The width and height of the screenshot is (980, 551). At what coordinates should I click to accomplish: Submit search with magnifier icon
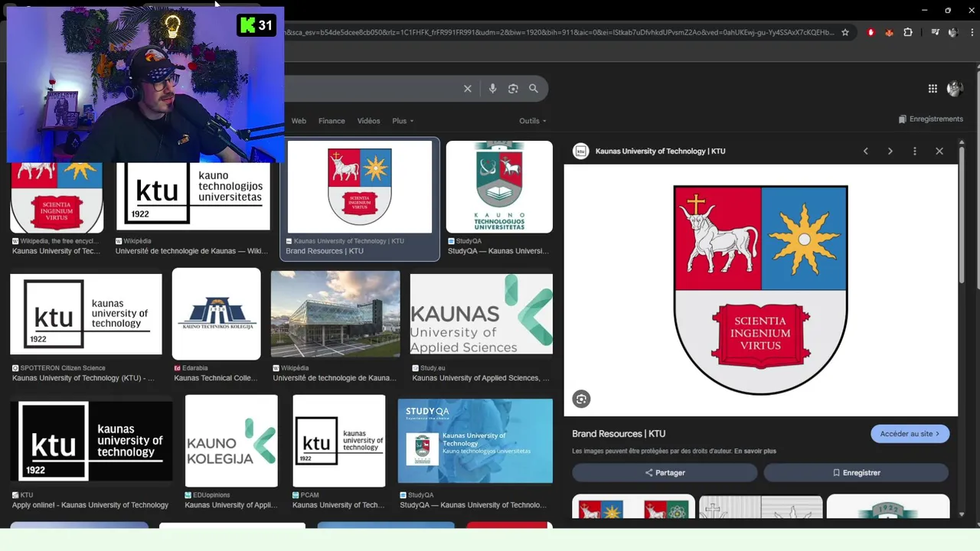pyautogui.click(x=534, y=89)
